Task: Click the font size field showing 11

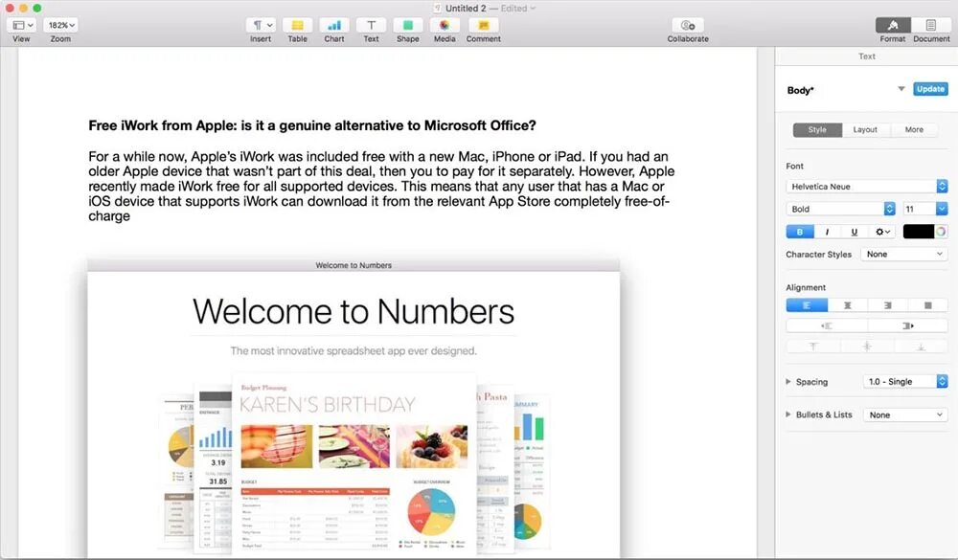Action: point(919,209)
